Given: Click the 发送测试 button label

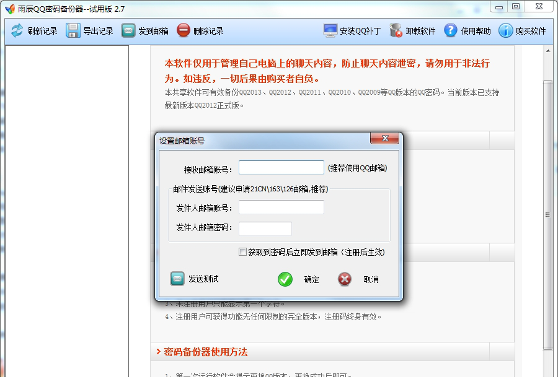Looking at the screenshot, I should (x=203, y=279).
